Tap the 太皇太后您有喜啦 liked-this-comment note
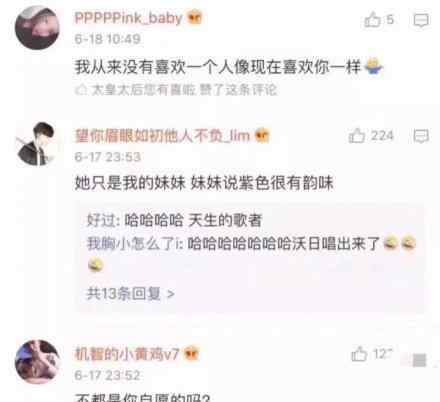Viewport: 440px width, 402px height. point(176,90)
